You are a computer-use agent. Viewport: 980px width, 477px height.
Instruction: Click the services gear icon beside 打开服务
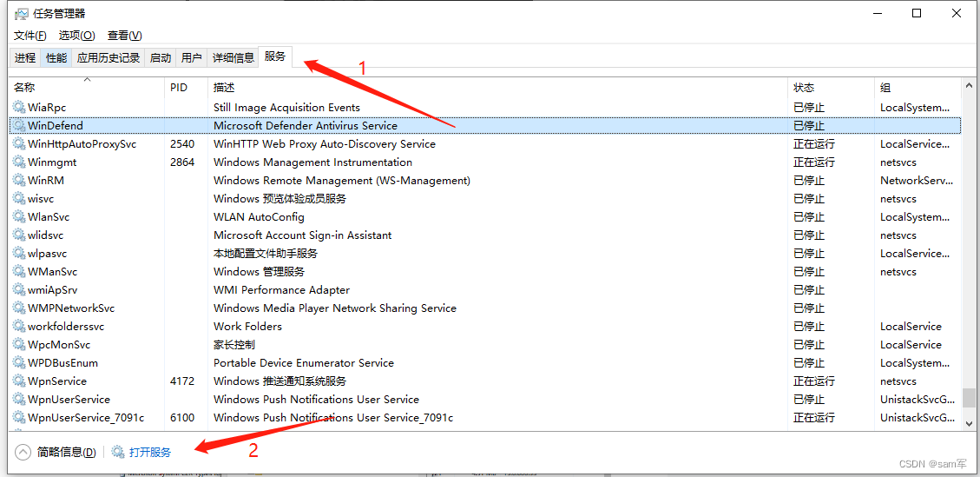[118, 452]
